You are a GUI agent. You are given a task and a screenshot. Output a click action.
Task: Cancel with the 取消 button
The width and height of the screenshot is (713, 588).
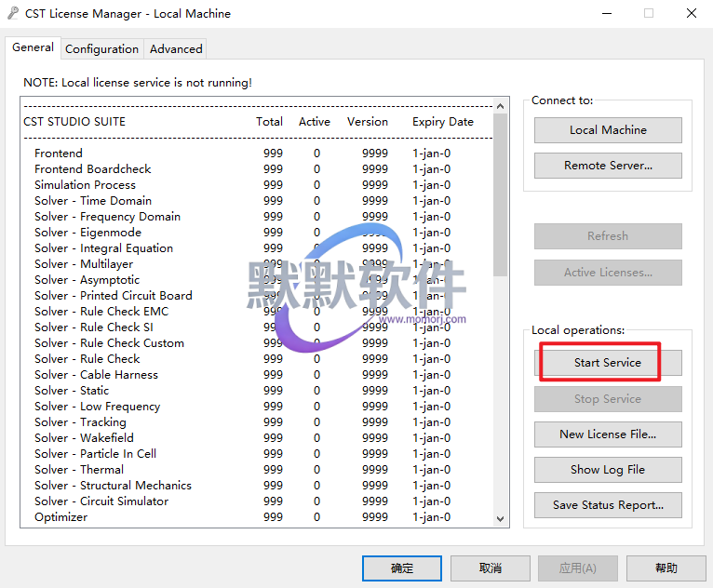pyautogui.click(x=491, y=568)
